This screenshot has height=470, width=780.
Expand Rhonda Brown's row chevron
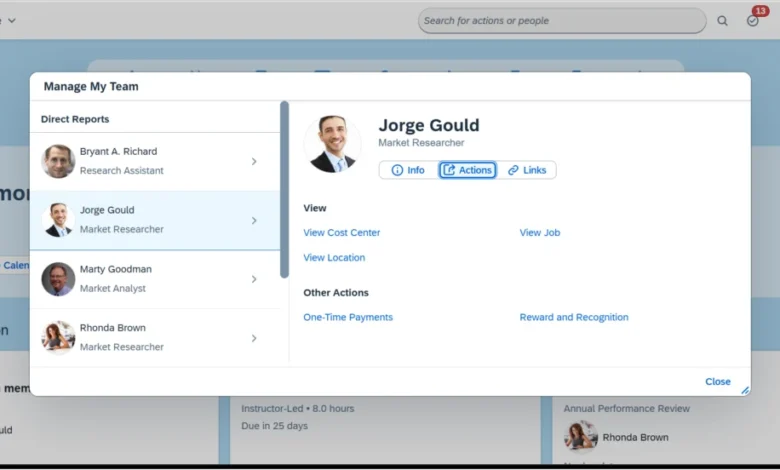(254, 338)
